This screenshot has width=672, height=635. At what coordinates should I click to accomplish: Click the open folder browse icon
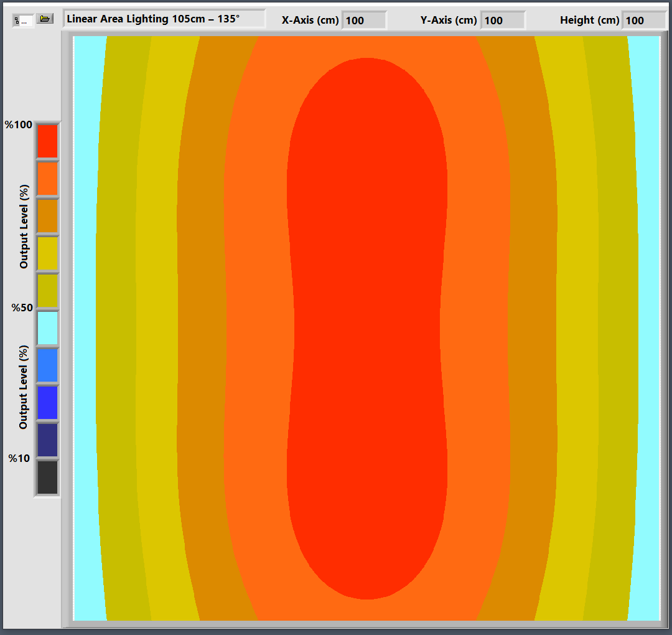pos(45,19)
